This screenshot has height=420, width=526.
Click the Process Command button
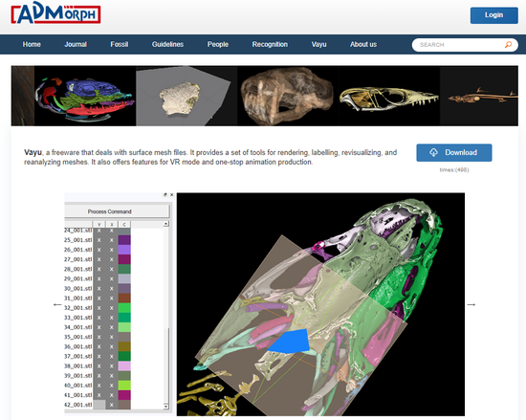coord(117,211)
